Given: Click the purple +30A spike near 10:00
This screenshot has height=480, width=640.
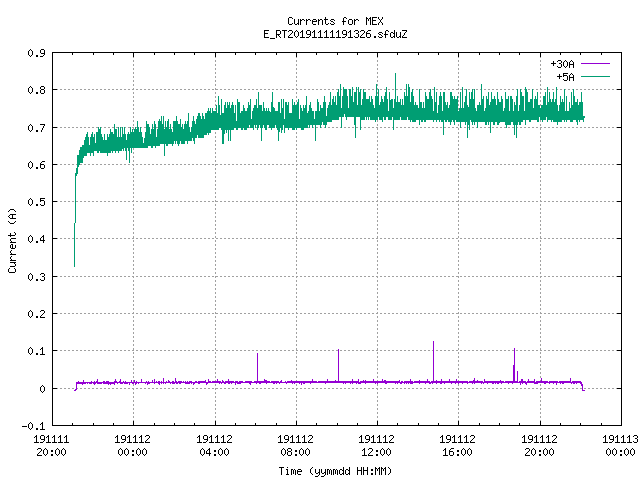Looking at the screenshot, I should (338, 364).
